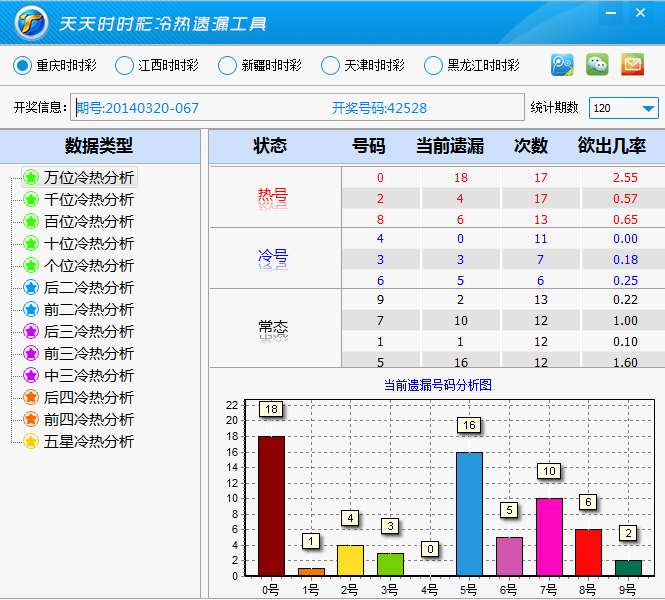Click the 次数 column header
Screen dimensions: 665x600
pyautogui.click(x=531, y=146)
